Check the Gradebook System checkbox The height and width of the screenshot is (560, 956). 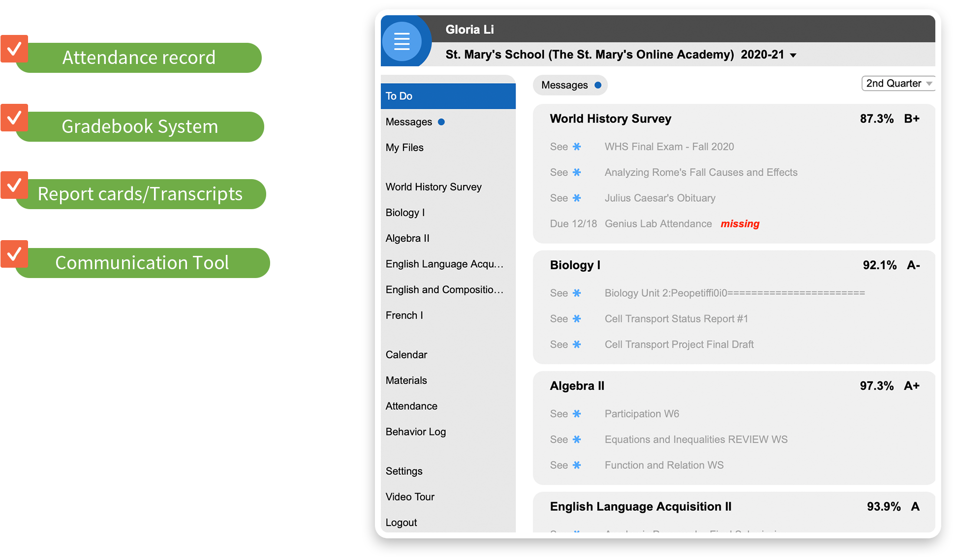15,118
